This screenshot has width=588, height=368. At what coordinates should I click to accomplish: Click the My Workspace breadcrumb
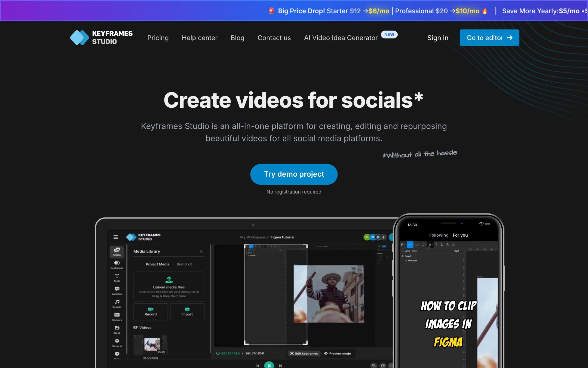tap(253, 237)
